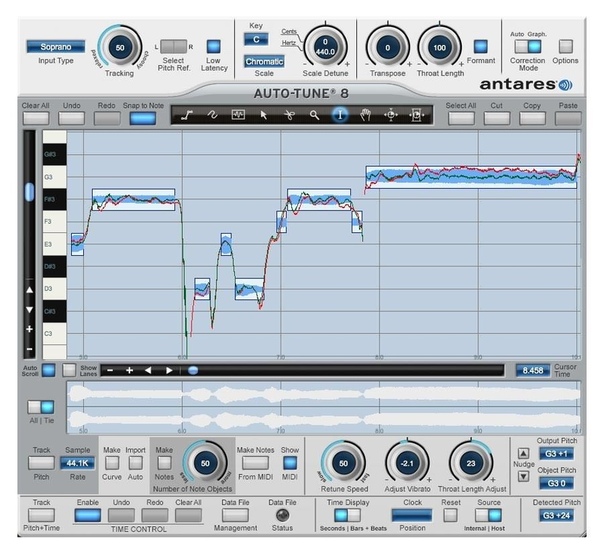Click the Select All button

(460, 118)
